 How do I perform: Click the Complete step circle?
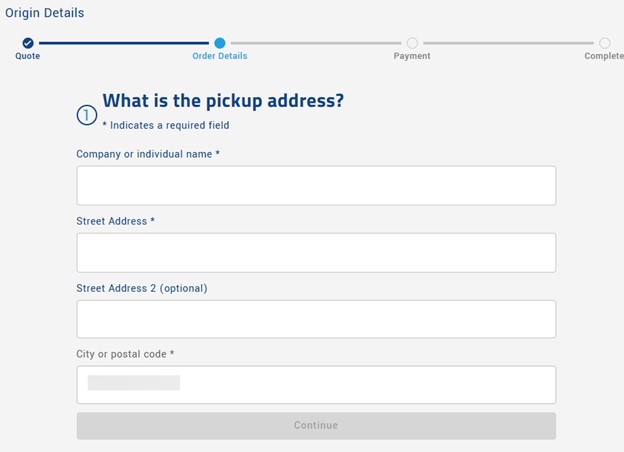click(604, 43)
